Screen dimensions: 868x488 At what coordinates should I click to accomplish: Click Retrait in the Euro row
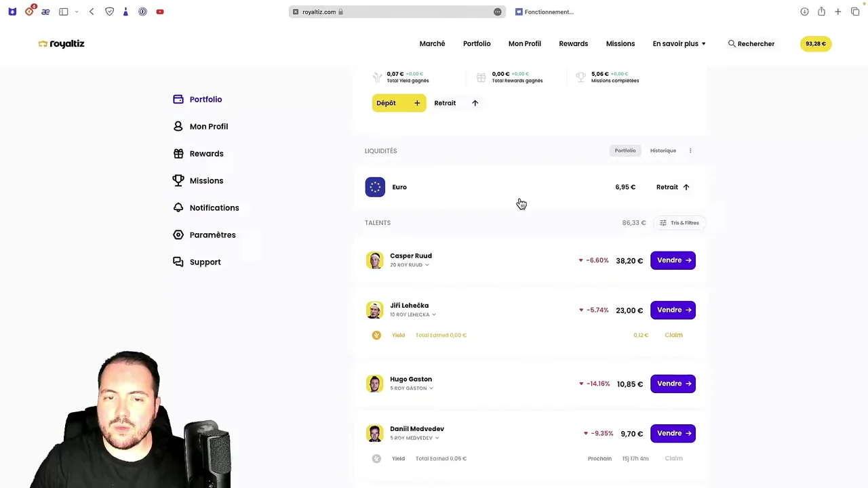[x=673, y=187]
